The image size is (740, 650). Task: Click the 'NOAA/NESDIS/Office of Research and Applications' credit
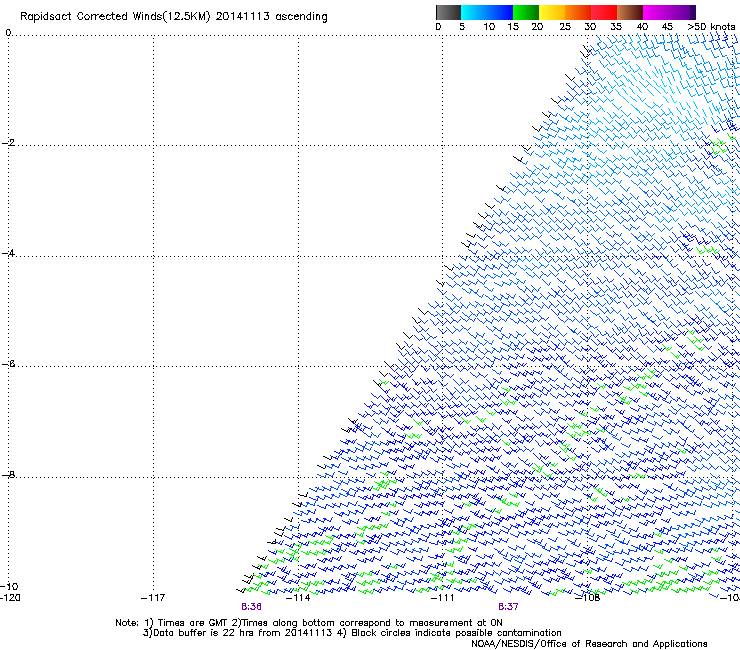click(589, 644)
